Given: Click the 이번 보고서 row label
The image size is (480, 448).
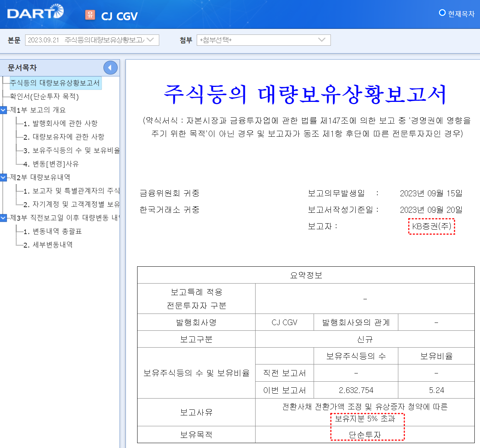Looking at the screenshot, I should (x=284, y=390).
